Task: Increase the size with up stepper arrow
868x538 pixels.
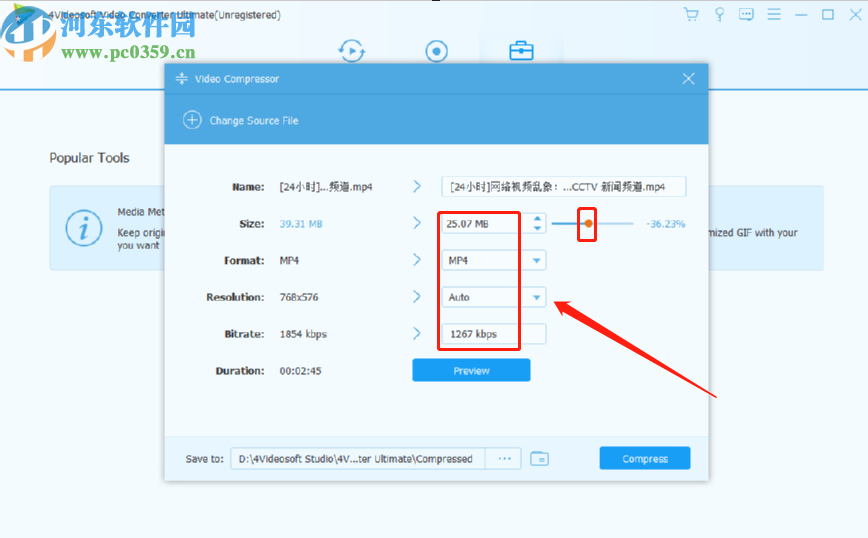Action: tap(537, 219)
